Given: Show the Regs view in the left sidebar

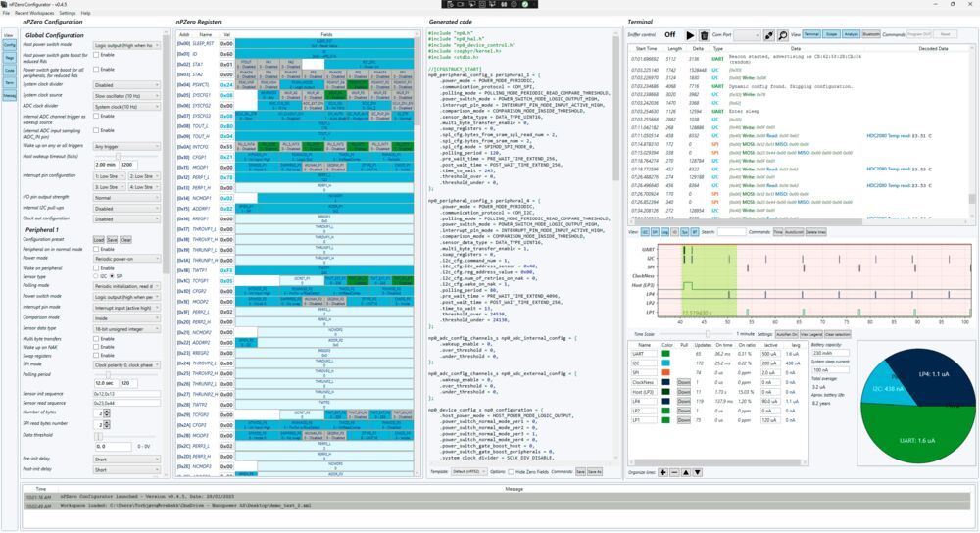Looking at the screenshot, I should (x=10, y=58).
